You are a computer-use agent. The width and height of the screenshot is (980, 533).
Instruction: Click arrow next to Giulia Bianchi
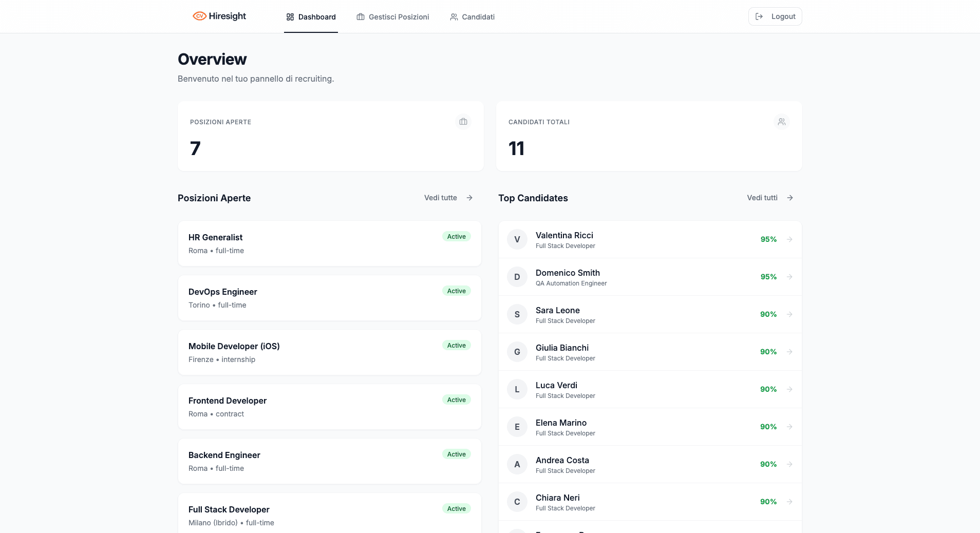click(x=789, y=352)
